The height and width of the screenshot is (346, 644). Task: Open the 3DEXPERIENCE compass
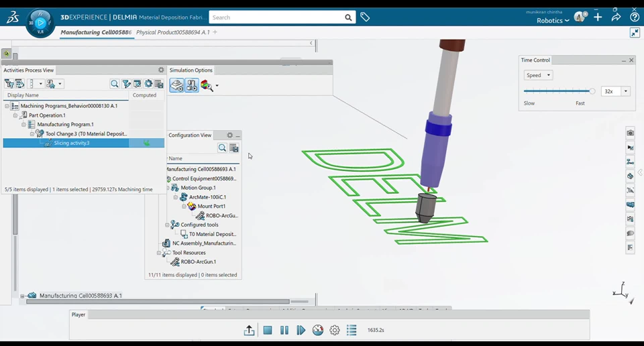pyautogui.click(x=40, y=23)
